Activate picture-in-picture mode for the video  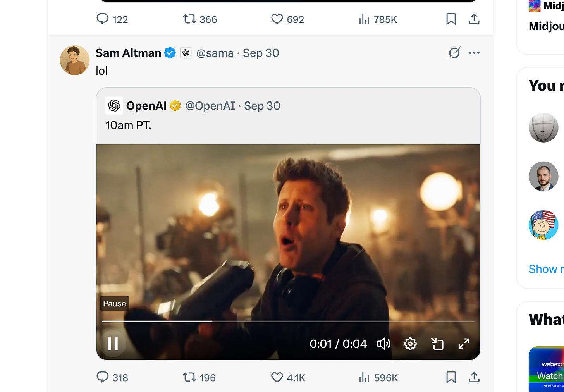coord(437,344)
